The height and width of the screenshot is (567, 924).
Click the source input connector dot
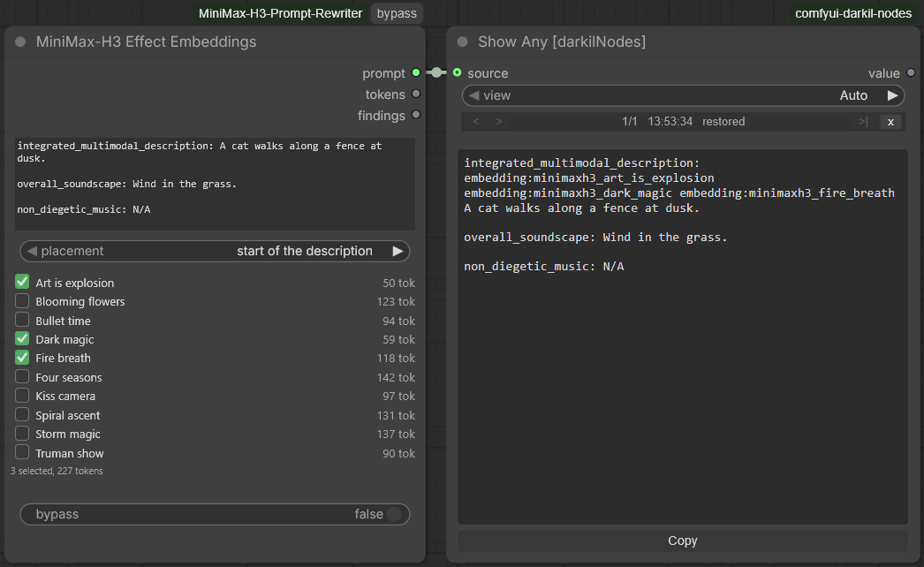click(458, 72)
